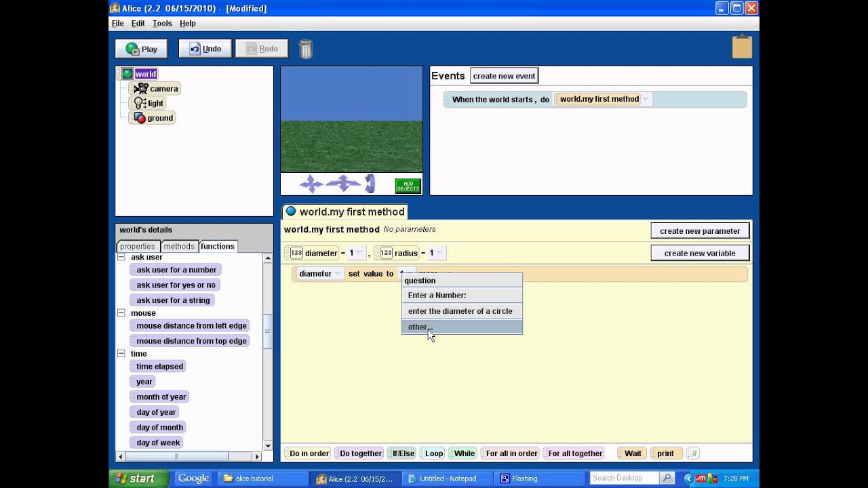The height and width of the screenshot is (488, 868).
Task: Click the 'ask user for a number' function tile
Action: (x=176, y=270)
